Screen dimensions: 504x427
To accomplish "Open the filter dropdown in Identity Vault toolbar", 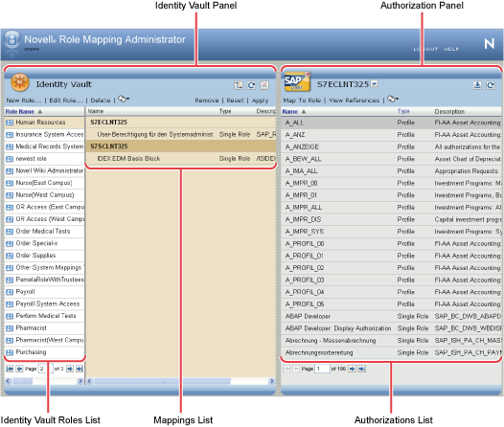I will point(124,99).
